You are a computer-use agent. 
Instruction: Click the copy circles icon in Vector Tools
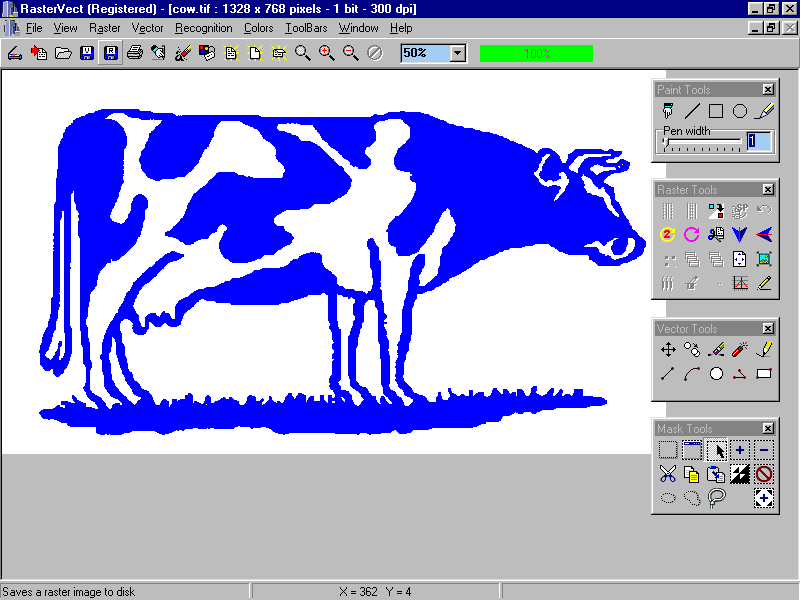coord(692,349)
